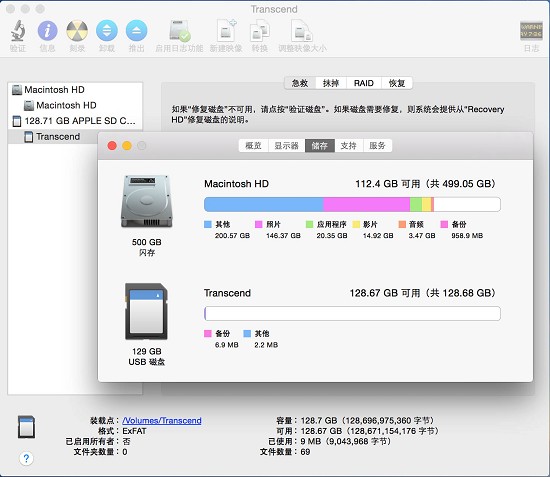This screenshot has width=550, height=477.
Task: Click the pink 照片 146.37 GB legend swatch
Action: tap(259, 224)
